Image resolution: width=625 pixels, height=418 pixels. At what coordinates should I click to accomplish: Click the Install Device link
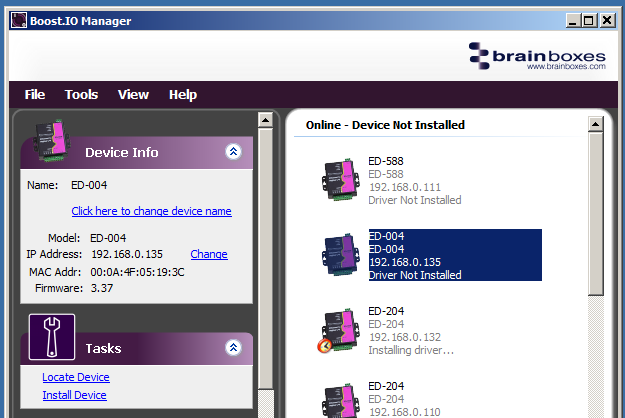(74, 395)
